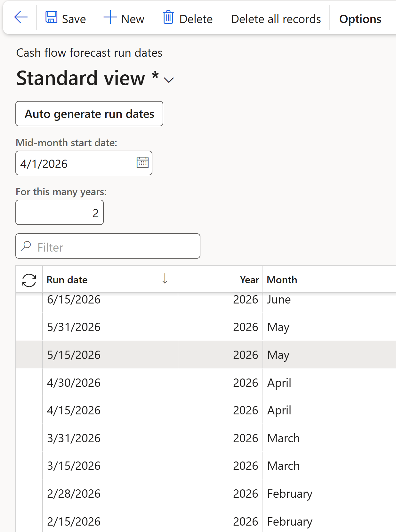396x532 pixels.
Task: Click the grid refresh icon
Action: pyautogui.click(x=29, y=280)
